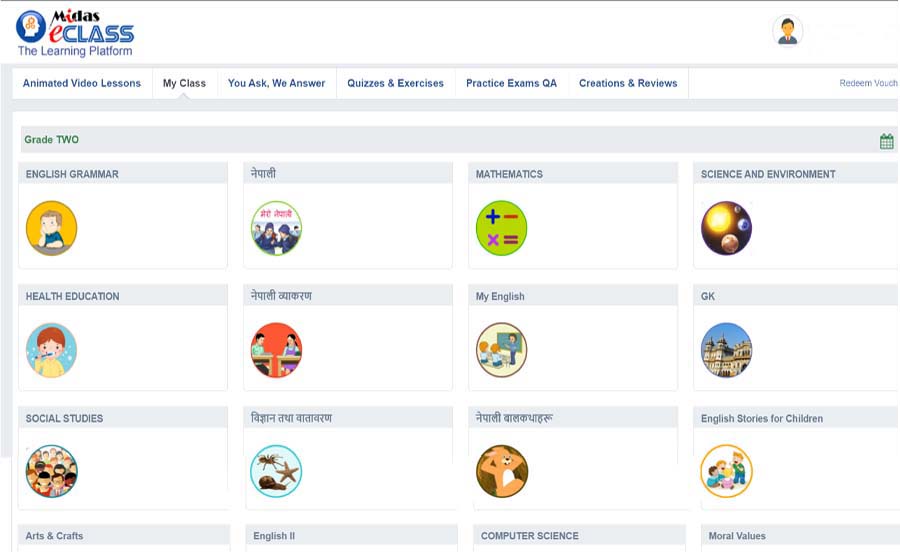Select the Science and Environment planets icon

click(726, 228)
